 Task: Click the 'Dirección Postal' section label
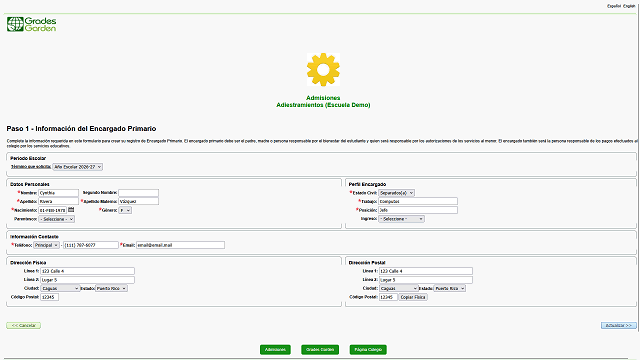point(367,263)
